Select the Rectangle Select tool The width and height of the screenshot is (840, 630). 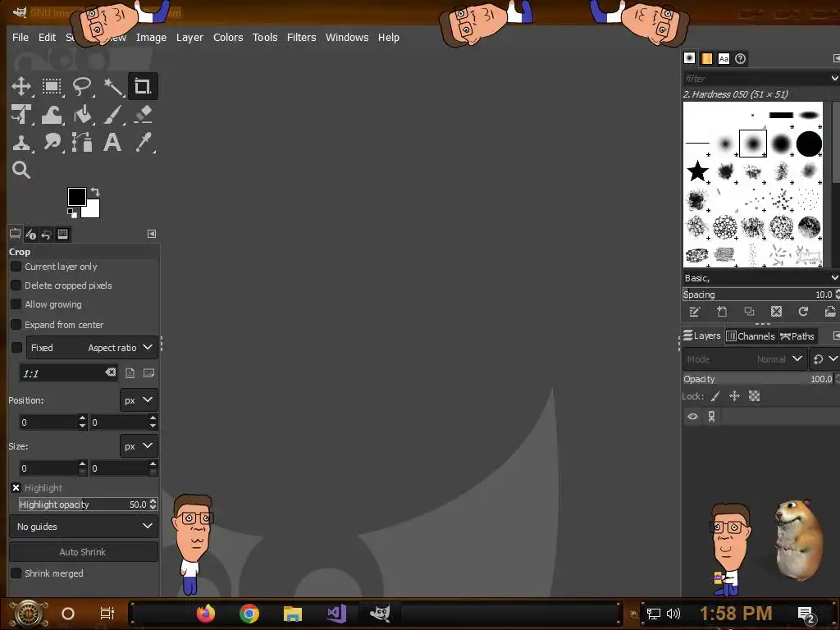[52, 86]
